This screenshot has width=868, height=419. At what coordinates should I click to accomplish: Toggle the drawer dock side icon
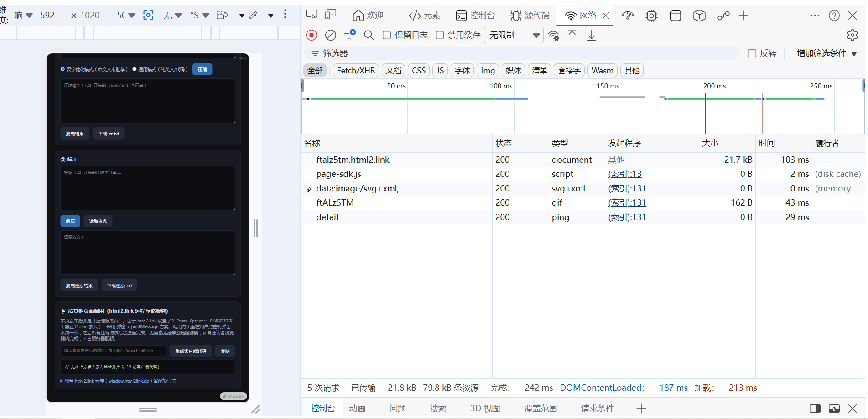pos(815,409)
